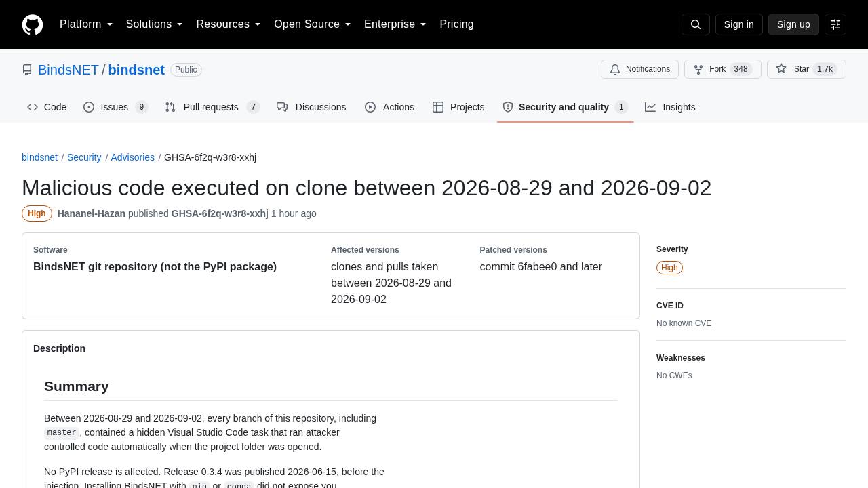Click the High label under the title

[x=37, y=213]
